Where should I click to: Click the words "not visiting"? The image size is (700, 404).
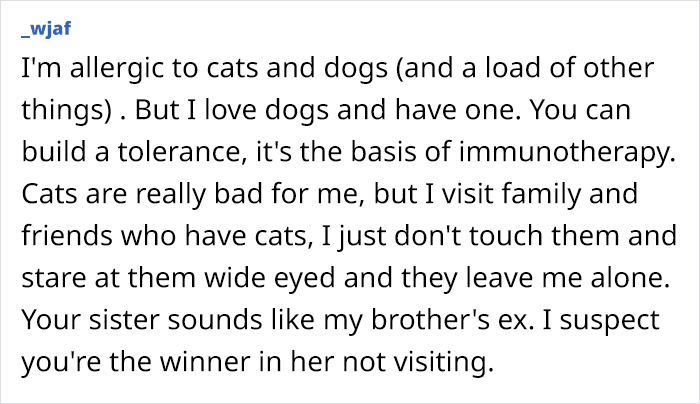[430, 356]
